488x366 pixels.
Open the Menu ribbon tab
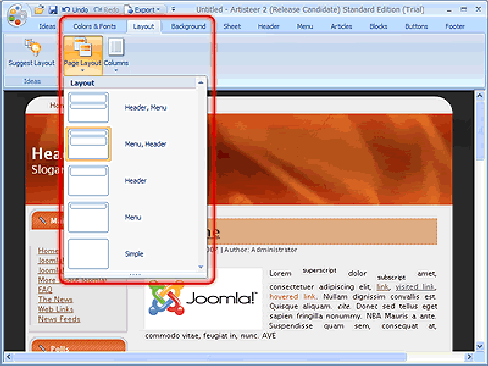(305, 26)
